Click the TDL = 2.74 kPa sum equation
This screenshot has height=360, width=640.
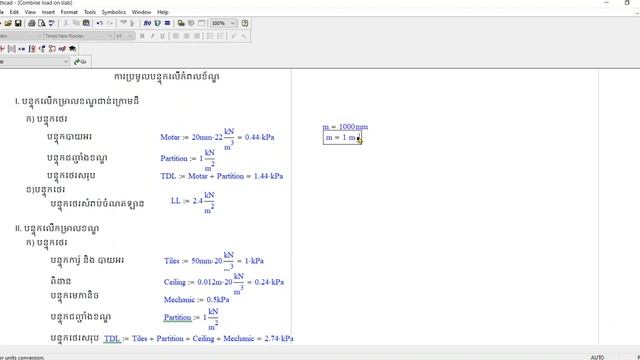point(199,338)
